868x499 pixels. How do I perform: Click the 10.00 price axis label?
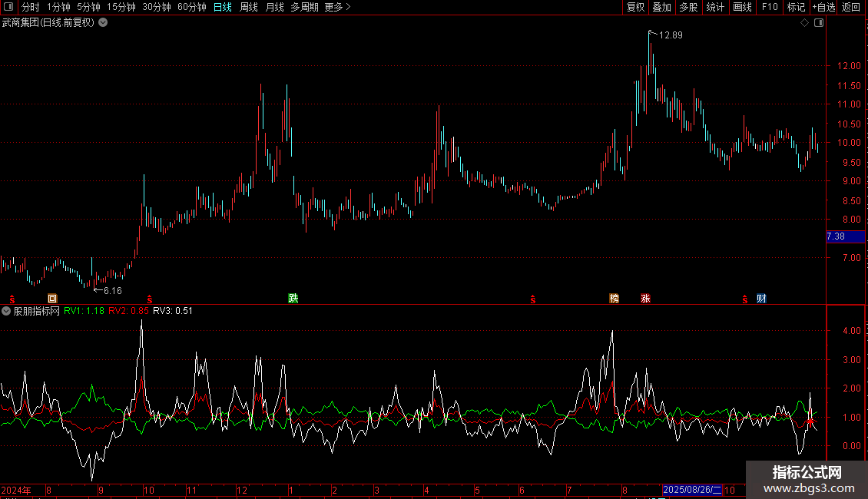coord(849,143)
